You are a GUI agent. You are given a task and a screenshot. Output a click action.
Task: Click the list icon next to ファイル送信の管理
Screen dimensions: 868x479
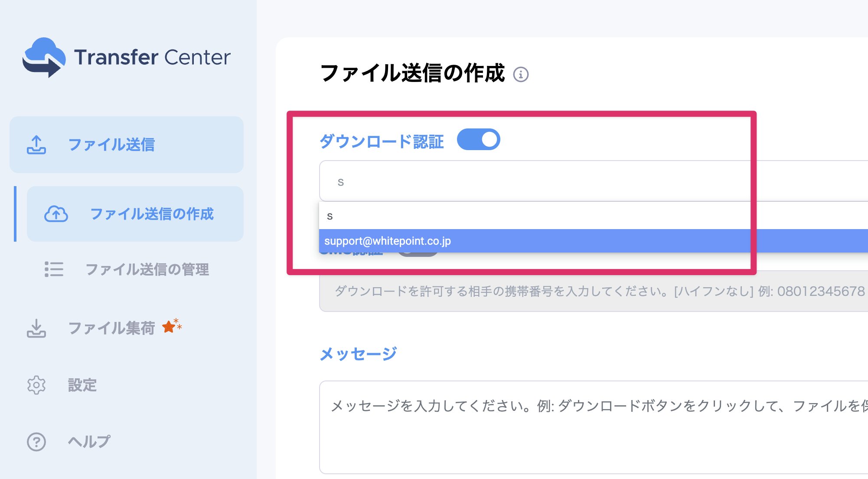click(x=54, y=269)
